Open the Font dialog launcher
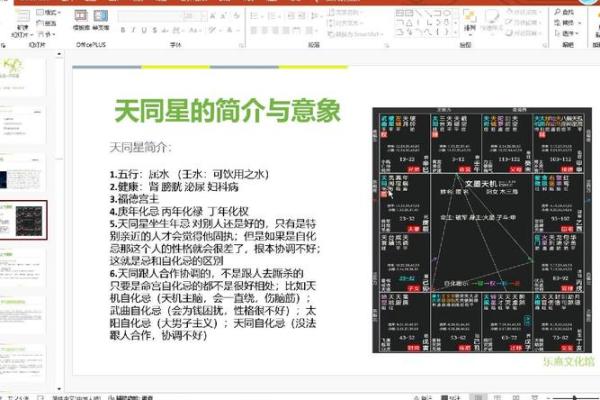Screen dimensions: 600x400 pos(242,45)
